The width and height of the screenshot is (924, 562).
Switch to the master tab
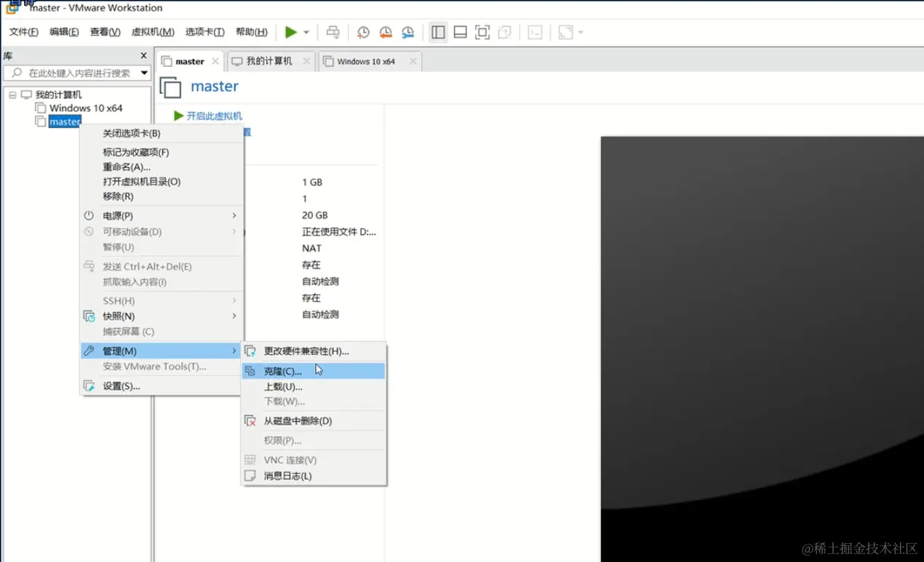pos(190,62)
